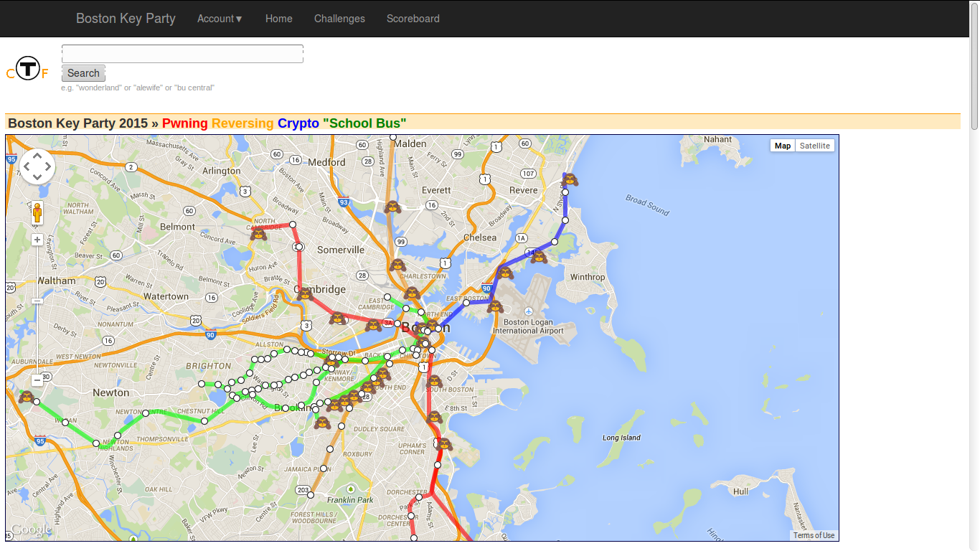Open the monkey marker just above the Charlestown label
The image size is (980, 551).
(x=397, y=265)
